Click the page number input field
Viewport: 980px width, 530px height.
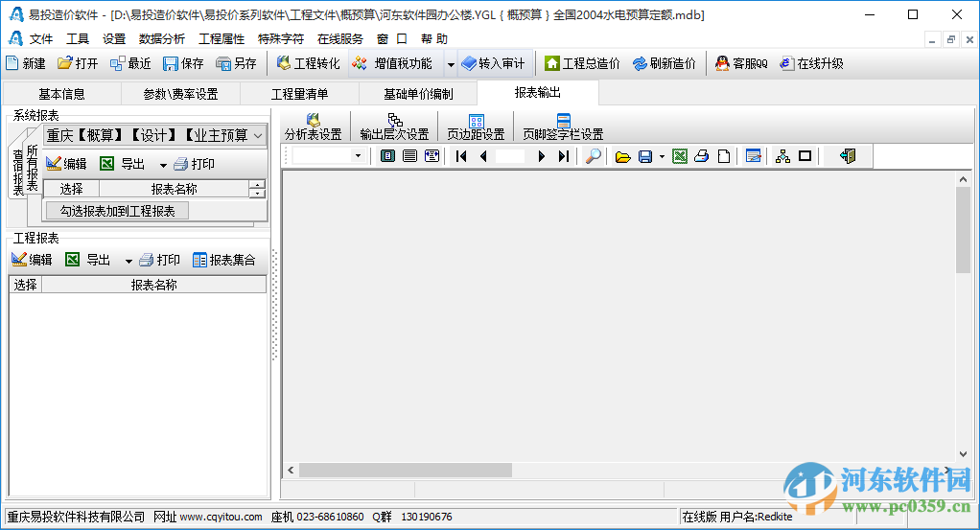(x=510, y=156)
